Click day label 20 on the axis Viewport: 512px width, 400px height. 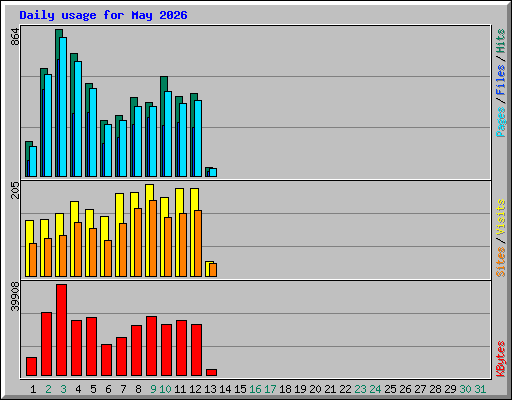pyautogui.click(x=315, y=389)
